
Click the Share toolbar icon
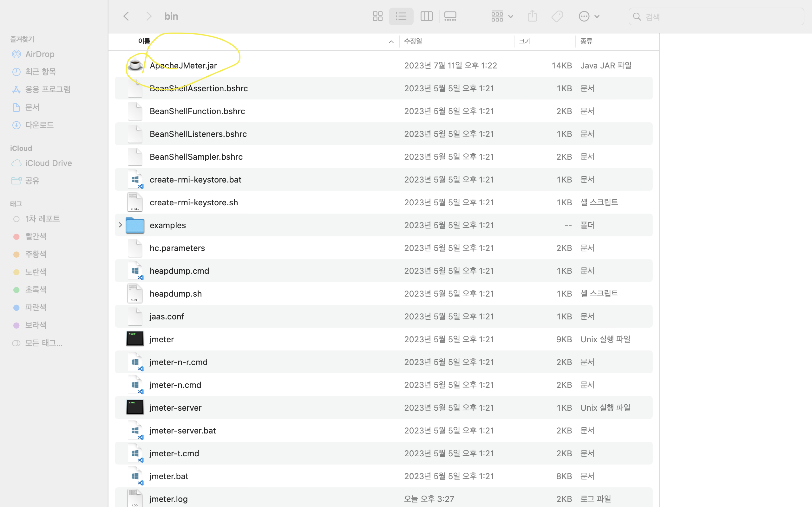tap(532, 16)
